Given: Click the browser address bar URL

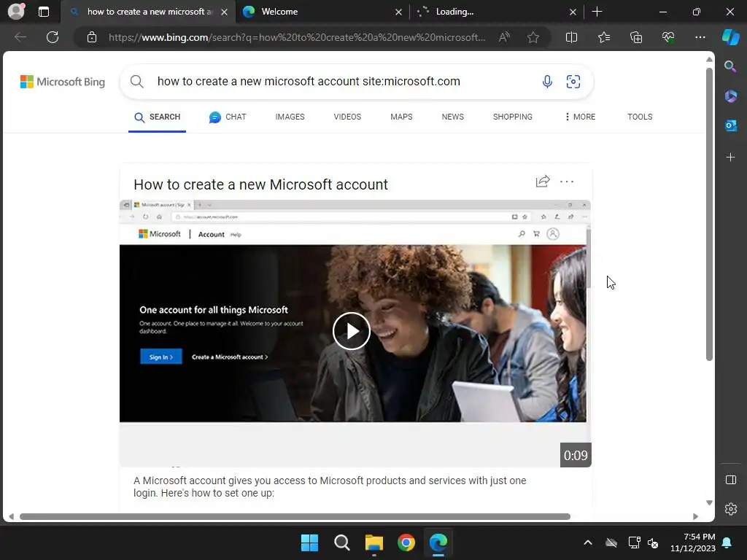Looking at the screenshot, I should (297, 37).
